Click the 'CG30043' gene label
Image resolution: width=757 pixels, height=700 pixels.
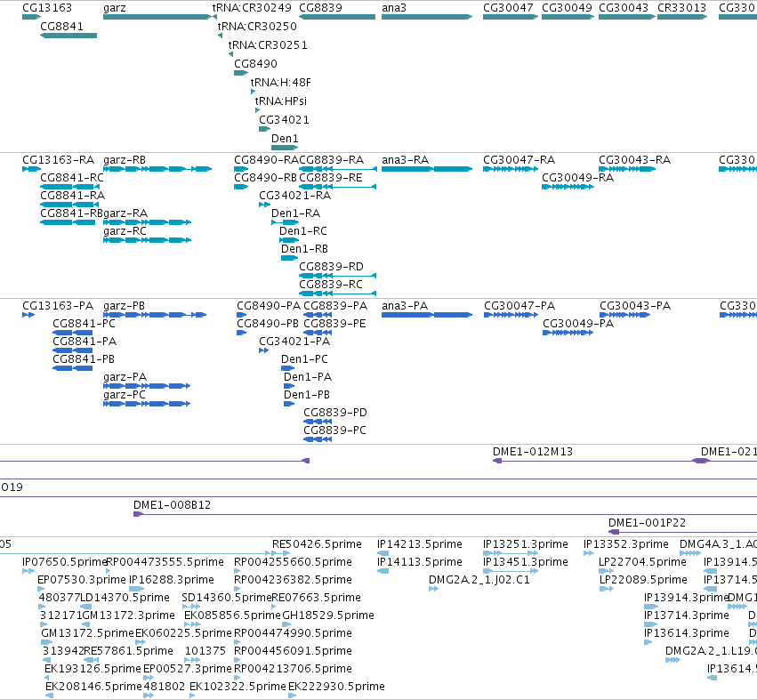tap(624, 8)
